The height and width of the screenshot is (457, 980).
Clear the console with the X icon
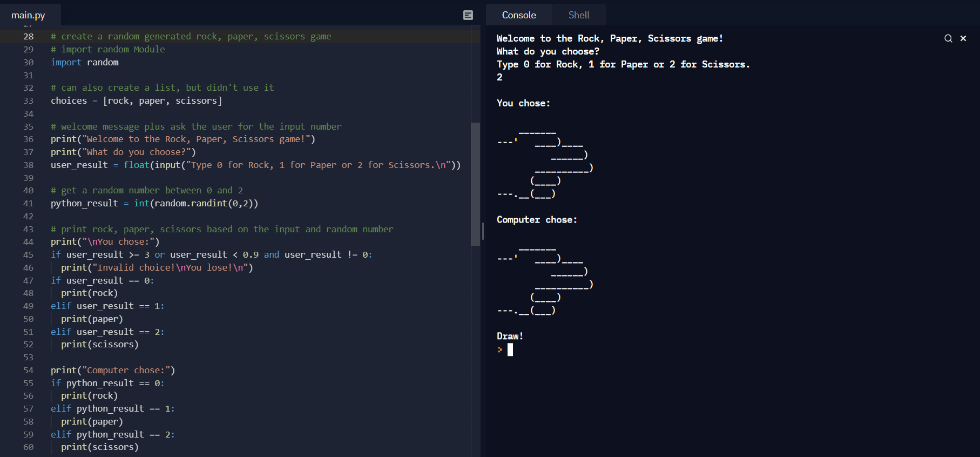[963, 38]
